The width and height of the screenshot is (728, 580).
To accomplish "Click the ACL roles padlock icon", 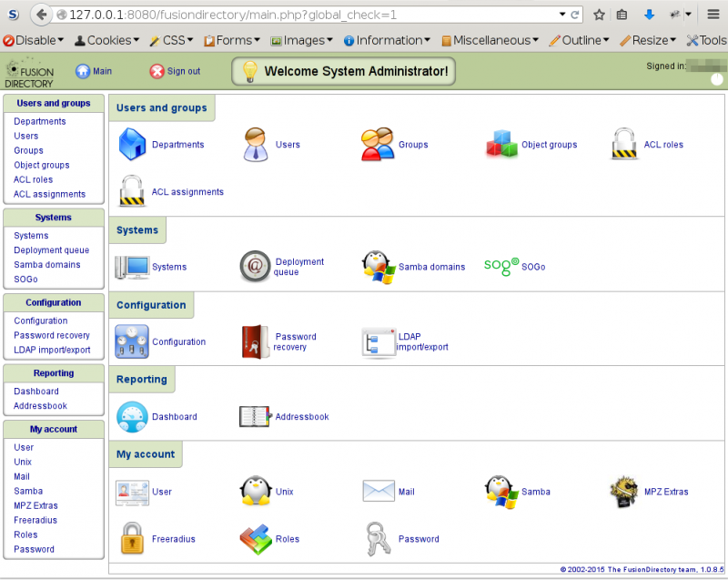I will click(624, 144).
